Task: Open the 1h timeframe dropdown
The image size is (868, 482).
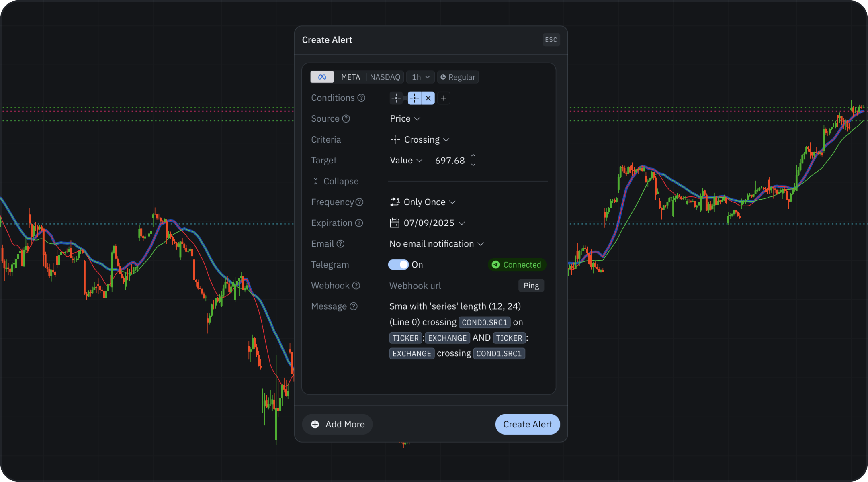Action: pos(420,77)
